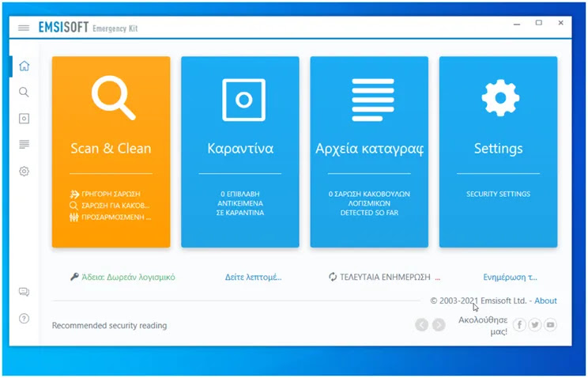588x378 pixels.
Task: Select the Home icon in sidebar
Action: 24,66
